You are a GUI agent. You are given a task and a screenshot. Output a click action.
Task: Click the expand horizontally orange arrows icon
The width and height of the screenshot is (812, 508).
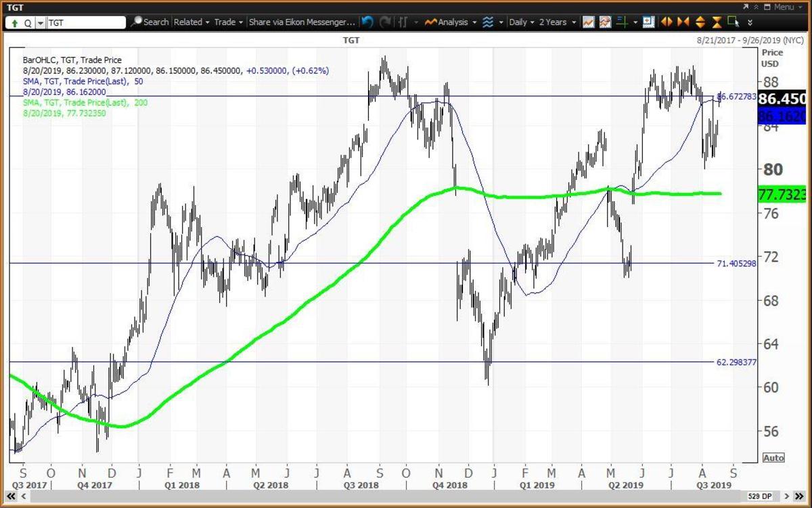(x=667, y=22)
